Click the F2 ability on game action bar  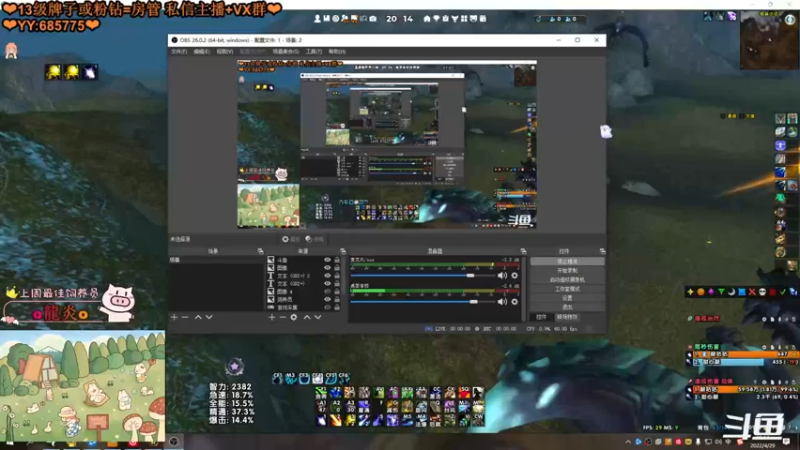335,392
